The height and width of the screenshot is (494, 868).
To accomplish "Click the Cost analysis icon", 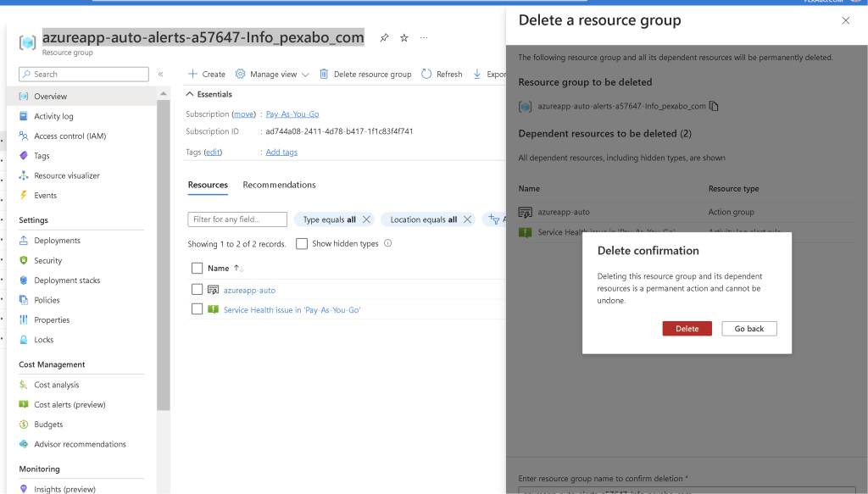I will click(x=23, y=385).
